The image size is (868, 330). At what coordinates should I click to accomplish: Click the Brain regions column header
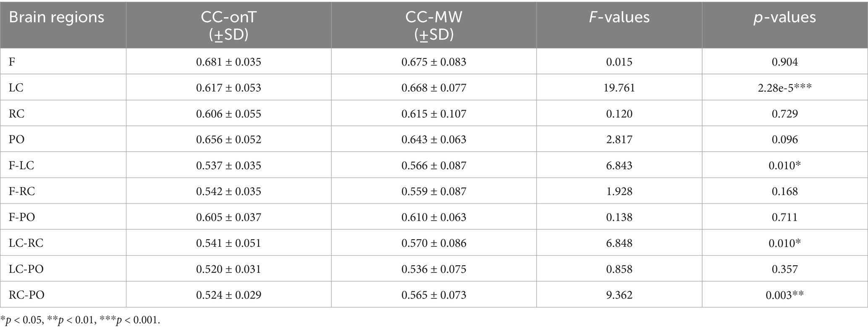(x=56, y=17)
